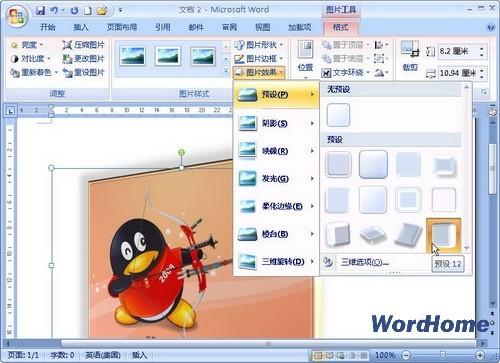This screenshot has width=500, height=363.
Task: Choose the third preset in second row
Action: pyautogui.click(x=408, y=200)
